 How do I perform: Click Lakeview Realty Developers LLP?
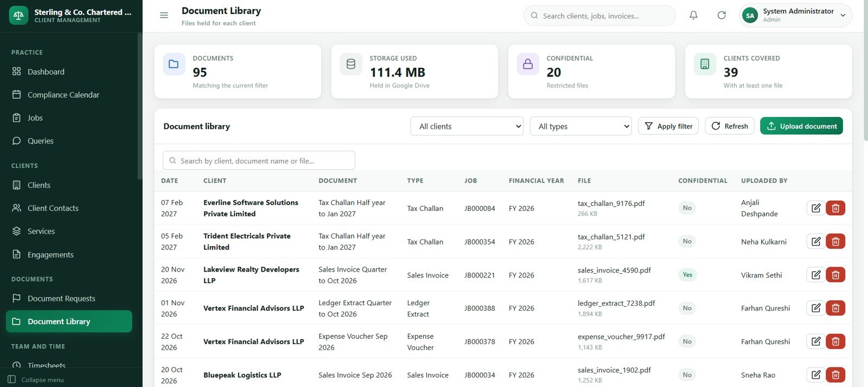coord(251,275)
